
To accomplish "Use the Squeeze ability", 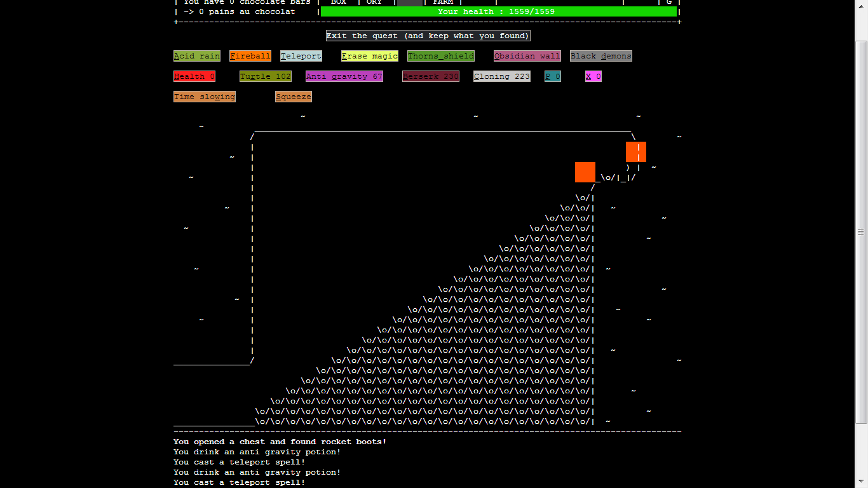I will [x=294, y=97].
